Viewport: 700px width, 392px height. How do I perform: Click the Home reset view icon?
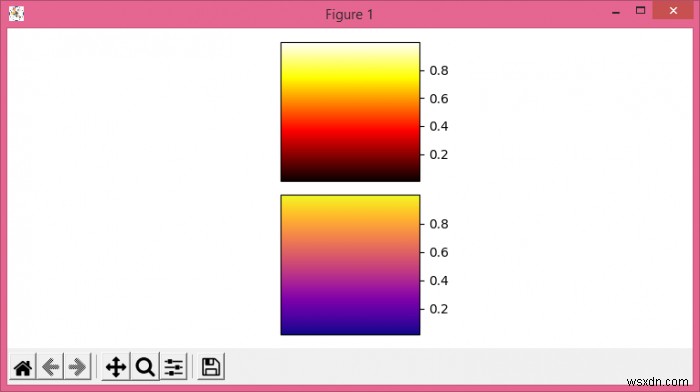pos(23,367)
